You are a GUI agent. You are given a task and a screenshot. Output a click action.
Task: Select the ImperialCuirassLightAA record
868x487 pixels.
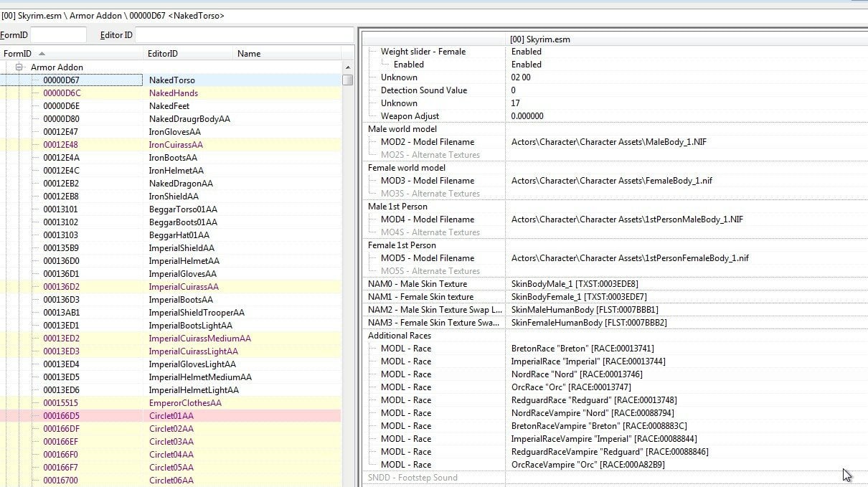[171, 351]
